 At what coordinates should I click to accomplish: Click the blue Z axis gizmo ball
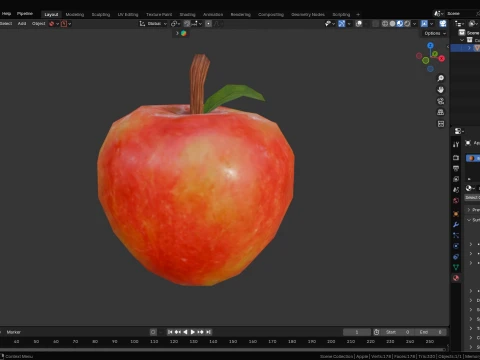click(x=430, y=45)
